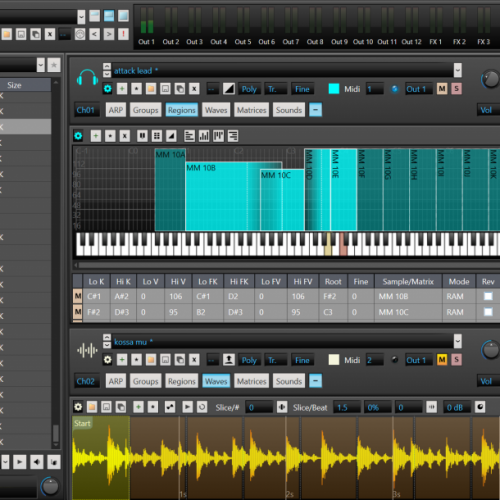500x500 pixels.
Task: Click the load folder icon in Ch01 toolbar
Action: pyautogui.click(x=151, y=89)
